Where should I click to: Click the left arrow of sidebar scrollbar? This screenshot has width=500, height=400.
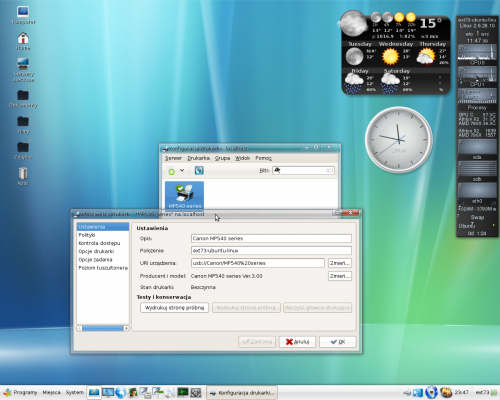[79, 328]
